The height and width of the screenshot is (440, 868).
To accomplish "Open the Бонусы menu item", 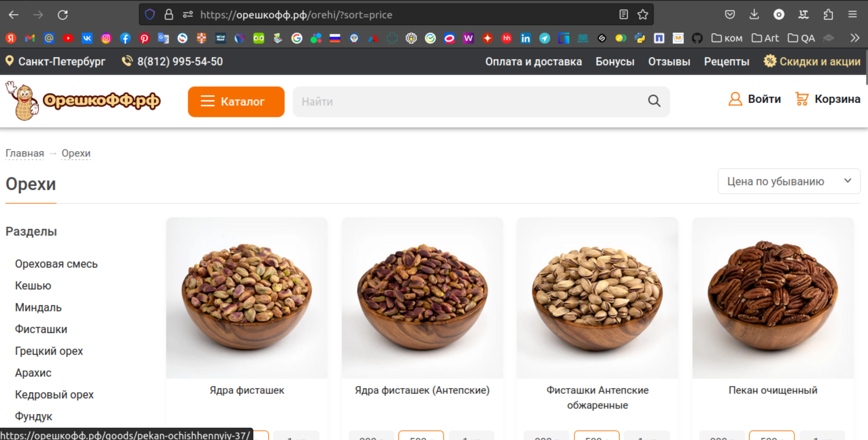I will tap(615, 61).
